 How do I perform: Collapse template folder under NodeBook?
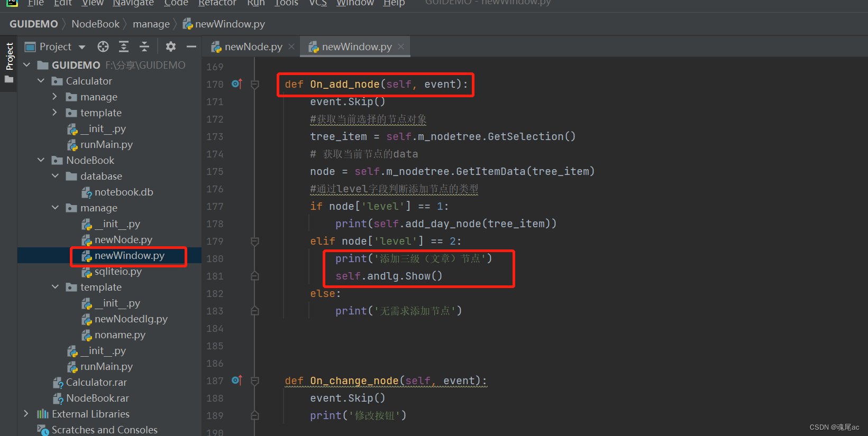(55, 287)
